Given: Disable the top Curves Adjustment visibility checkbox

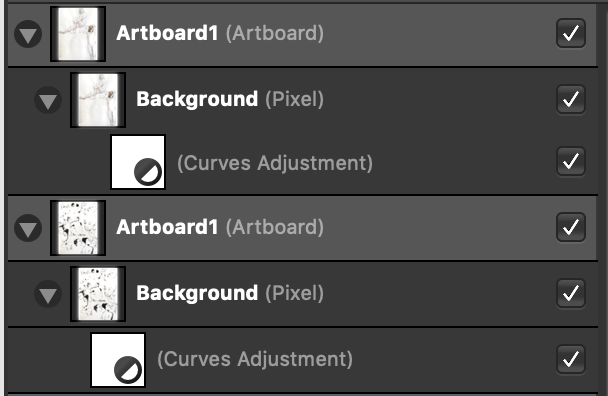Looking at the screenshot, I should point(571,162).
